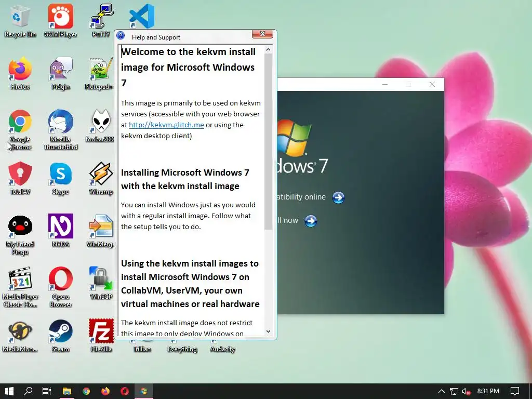Click Opera icon on taskbar
Screen dimensions: 532x399
click(125, 391)
